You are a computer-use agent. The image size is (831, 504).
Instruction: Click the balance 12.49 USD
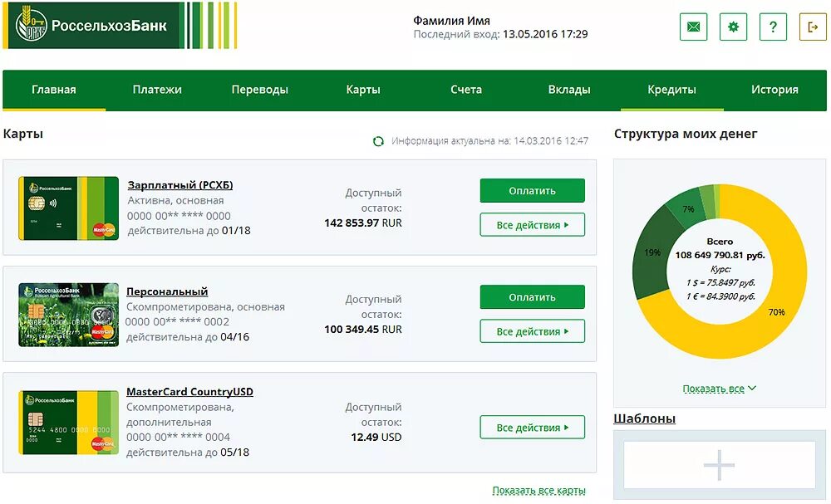pyautogui.click(x=376, y=438)
